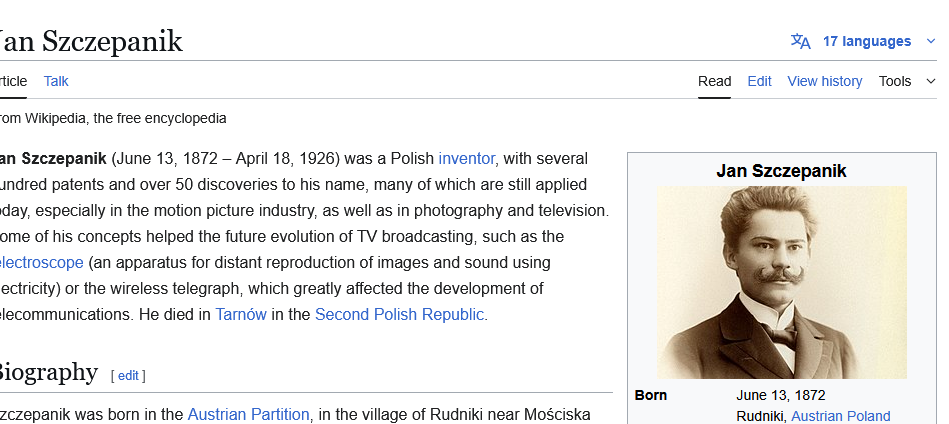Image resolution: width=949 pixels, height=424 pixels.
Task: Open the Tools menu
Action: point(895,81)
